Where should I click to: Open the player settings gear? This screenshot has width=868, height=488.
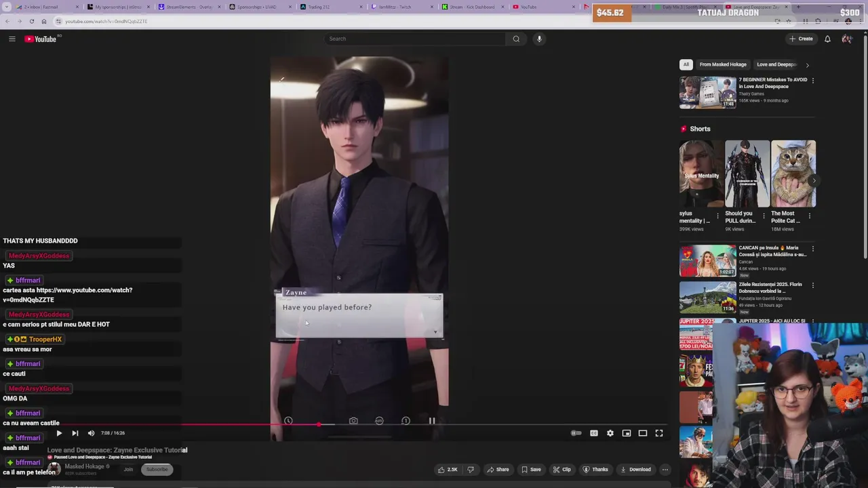click(610, 433)
